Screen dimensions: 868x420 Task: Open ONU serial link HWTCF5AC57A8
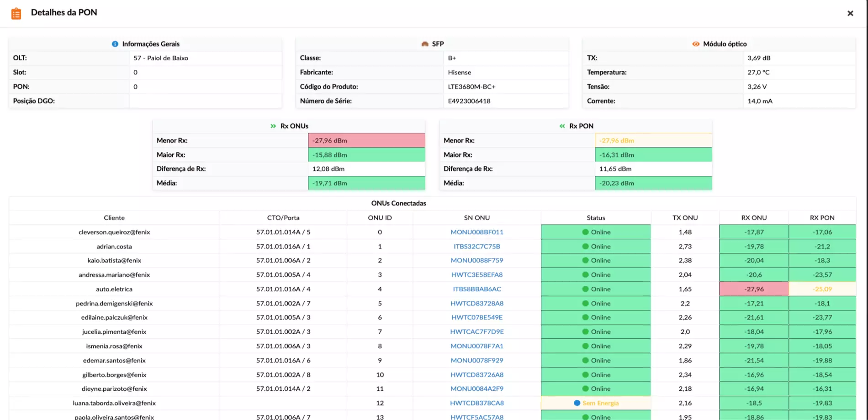coord(477,417)
